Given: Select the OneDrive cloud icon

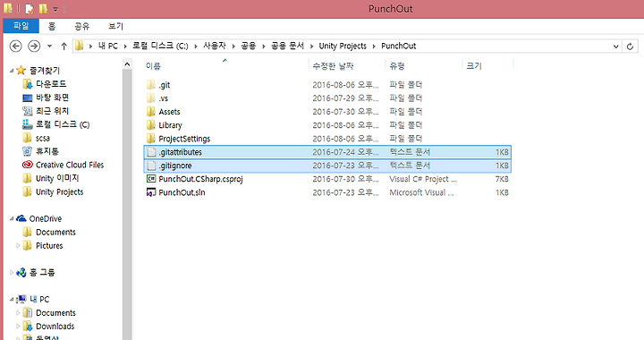Looking at the screenshot, I should pos(21,218).
